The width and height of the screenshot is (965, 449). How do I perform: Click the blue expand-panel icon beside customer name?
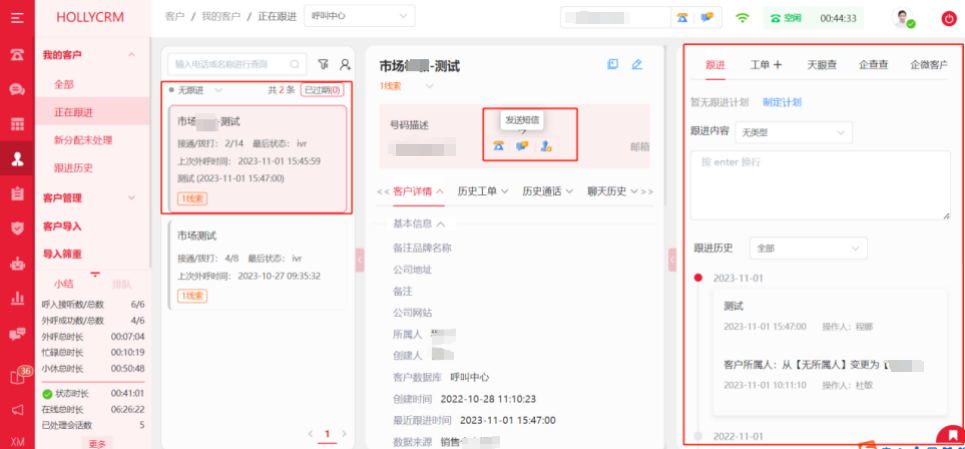[x=612, y=64]
